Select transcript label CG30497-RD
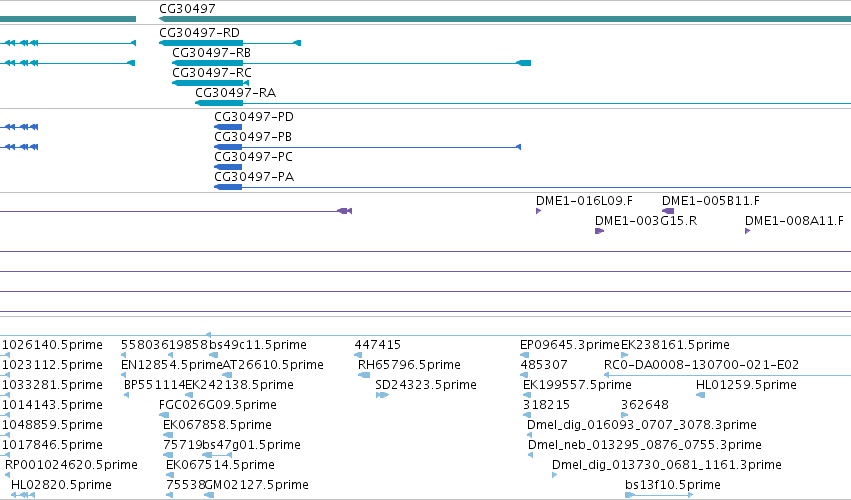 (x=199, y=33)
